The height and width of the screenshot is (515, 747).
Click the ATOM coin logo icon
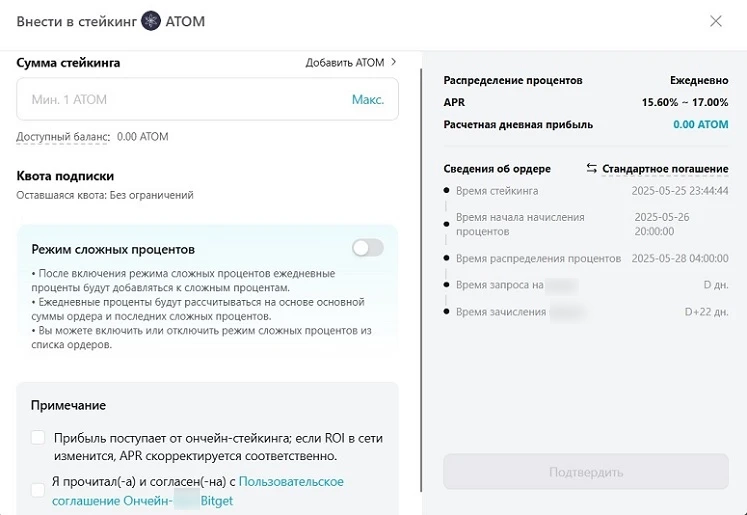click(151, 21)
